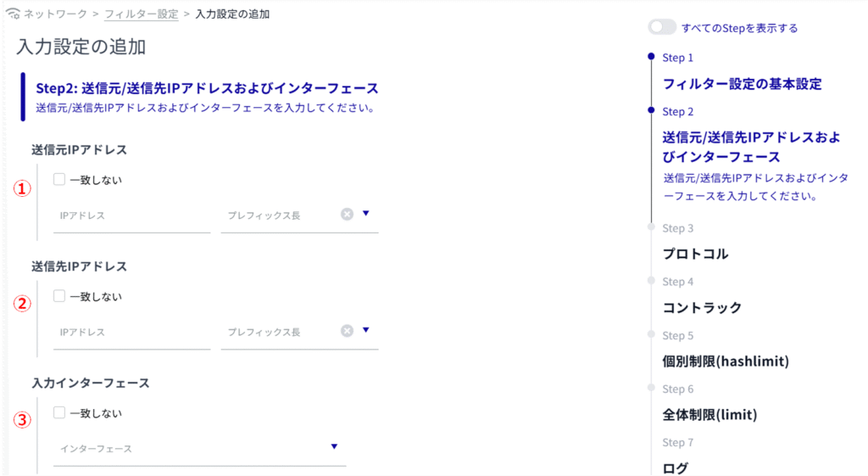Image resolution: width=868 pixels, height=476 pixels.
Task: Check '一致しない' under 送信元IPアドレス
Action: coord(59,180)
